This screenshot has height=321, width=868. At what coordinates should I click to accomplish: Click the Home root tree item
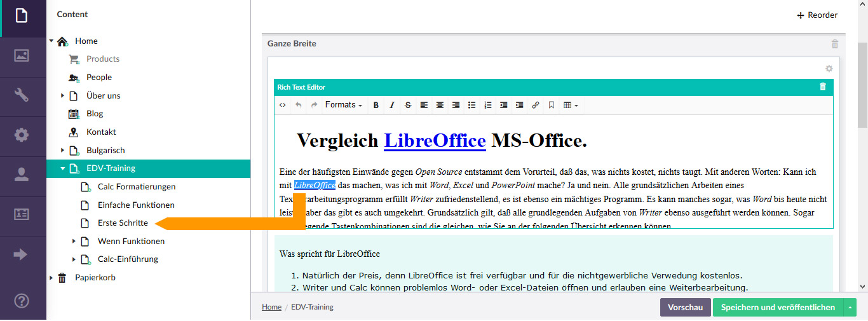pos(86,41)
